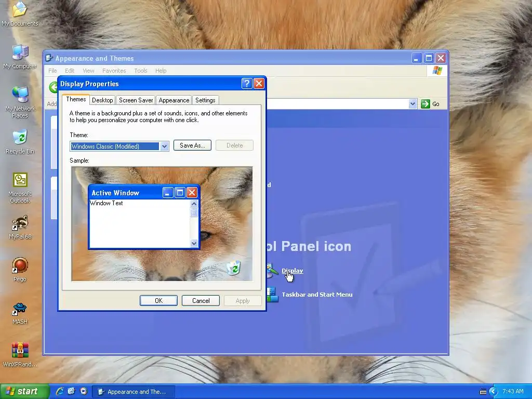532x399 pixels.
Task: Click Cancel in Display Properties
Action: (201, 301)
